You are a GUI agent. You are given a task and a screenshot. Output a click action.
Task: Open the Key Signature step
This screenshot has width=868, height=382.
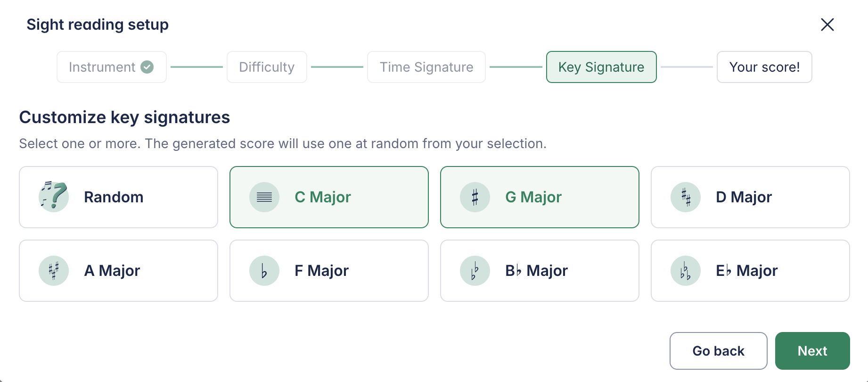601,67
